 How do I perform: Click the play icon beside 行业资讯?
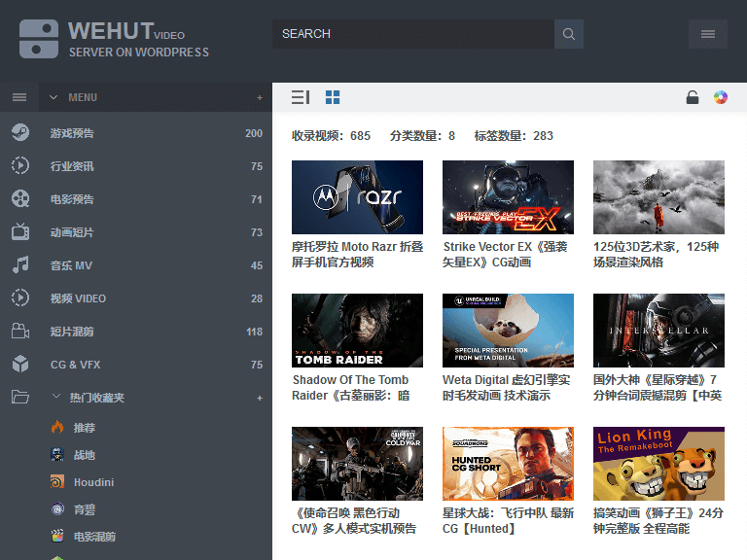pos(20,165)
